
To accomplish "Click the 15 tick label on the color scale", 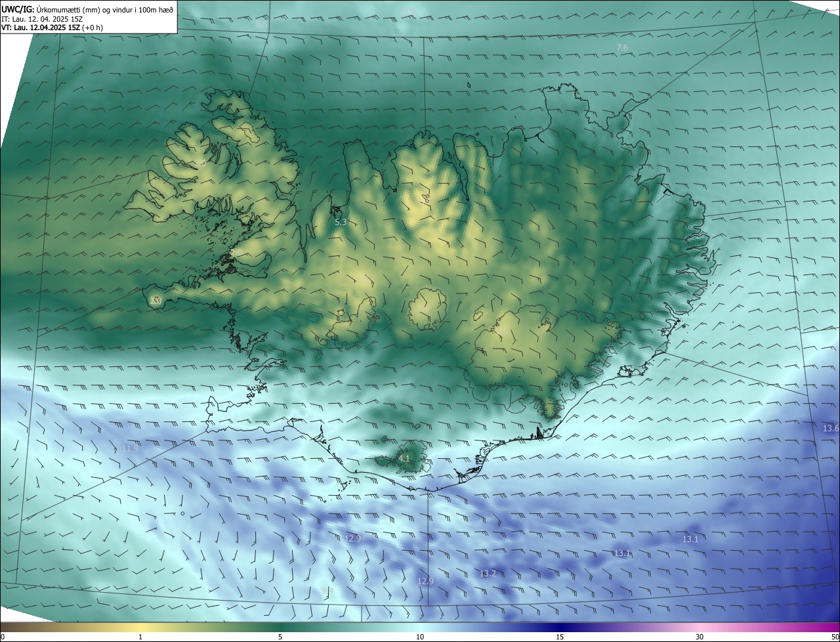I will pyautogui.click(x=560, y=637).
